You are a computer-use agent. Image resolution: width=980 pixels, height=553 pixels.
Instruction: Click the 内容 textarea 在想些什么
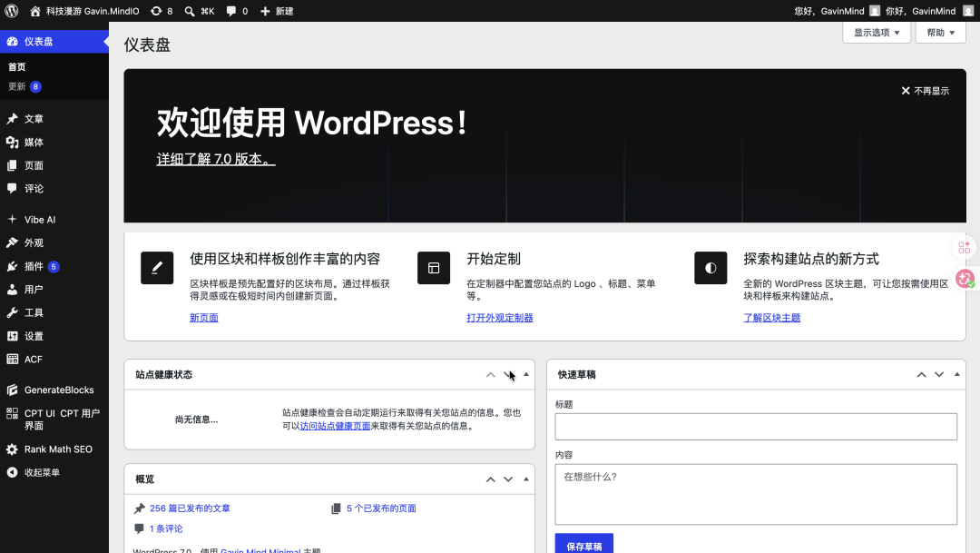(756, 494)
